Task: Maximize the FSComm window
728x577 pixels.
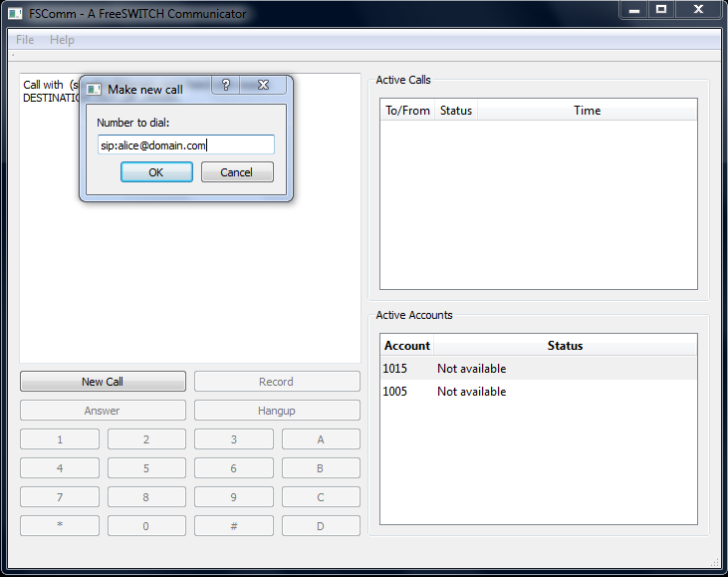Action: 660,9
